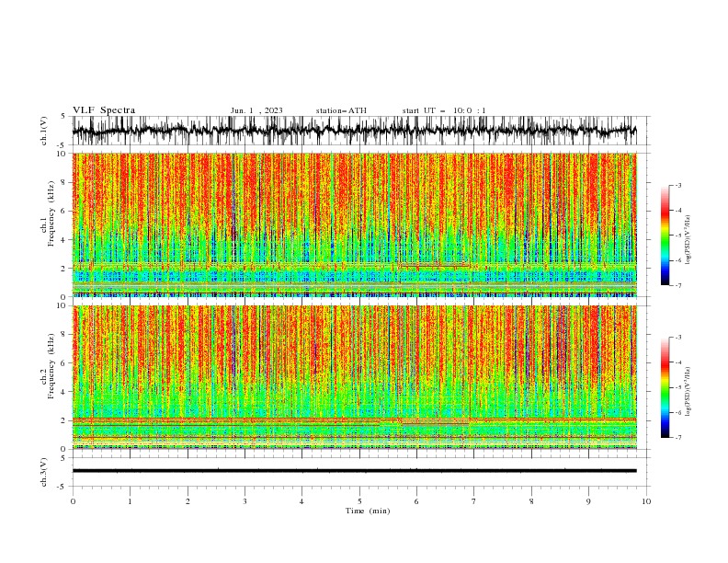Click the "ch.3(V)" axis label
The image size is (728, 563).
point(44,472)
